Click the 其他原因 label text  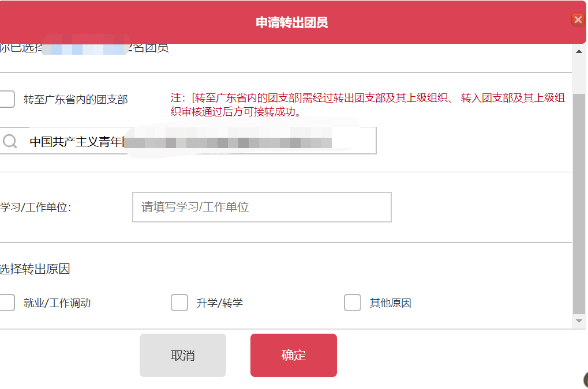[x=391, y=303]
